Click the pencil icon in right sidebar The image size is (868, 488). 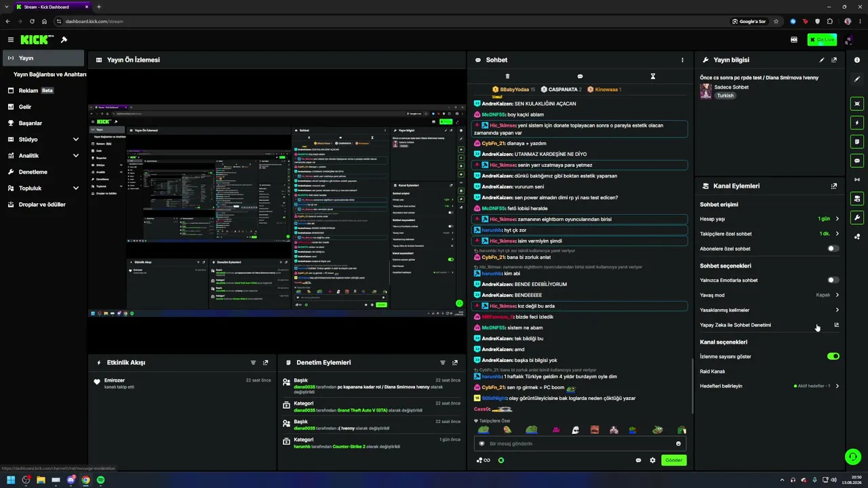857,79
